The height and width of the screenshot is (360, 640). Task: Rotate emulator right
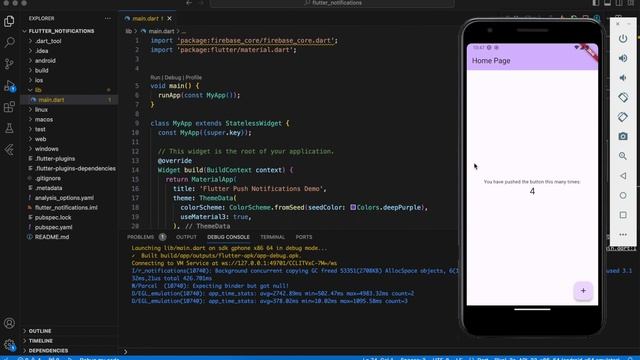[x=623, y=117]
